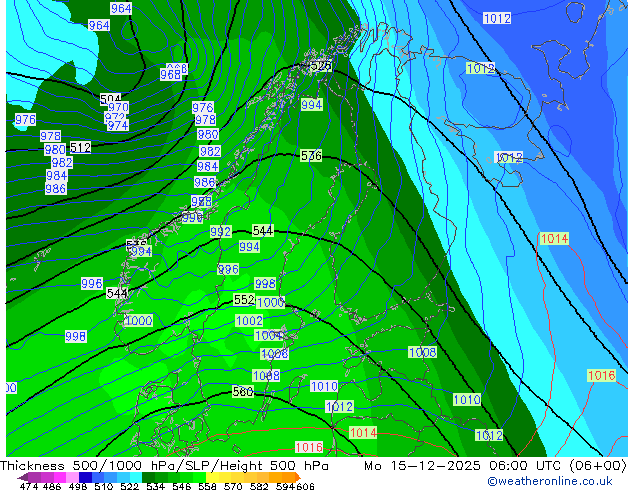Click the '998' label next to the '552 1000' pair
This screenshot has width=634, height=490.
click(265, 283)
